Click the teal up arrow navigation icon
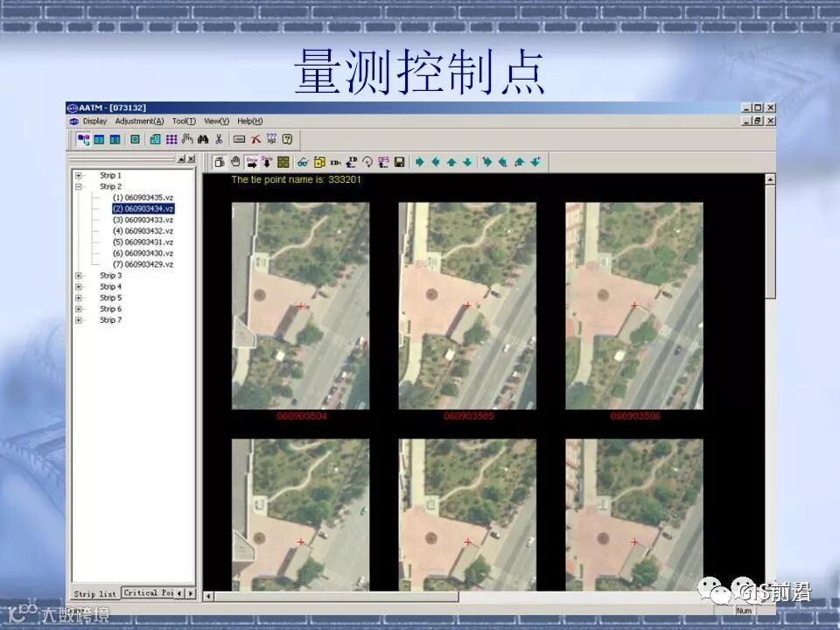The height and width of the screenshot is (630, 840). click(451, 162)
